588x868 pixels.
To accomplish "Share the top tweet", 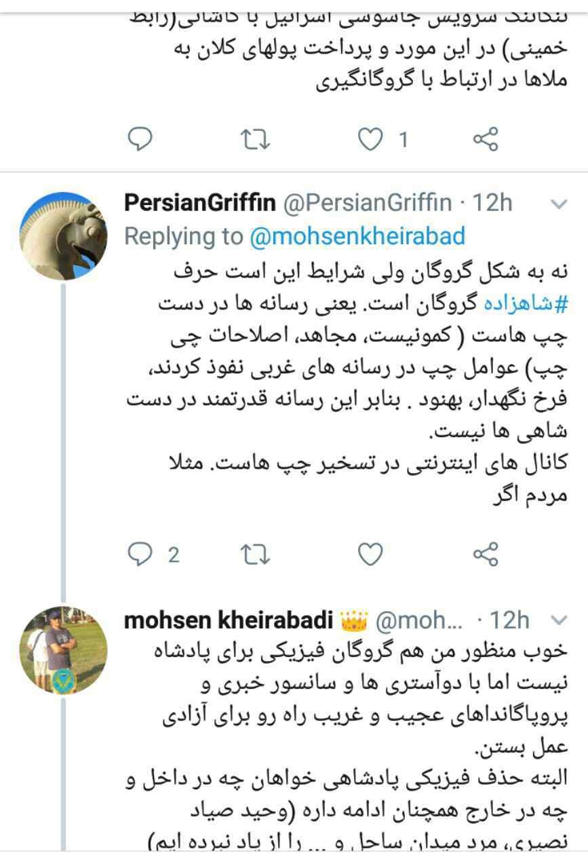I will coord(485,140).
